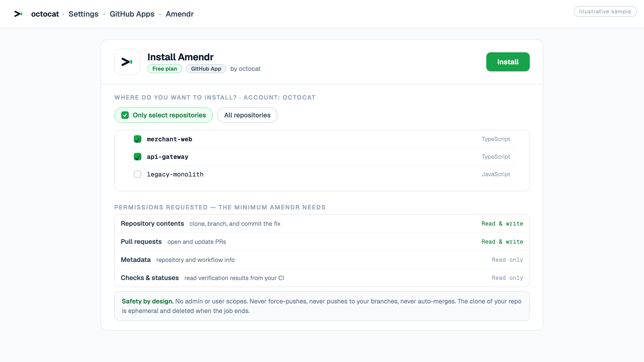Click the 'Permissions requested' section heading
This screenshot has height=362, width=644.
point(220,207)
